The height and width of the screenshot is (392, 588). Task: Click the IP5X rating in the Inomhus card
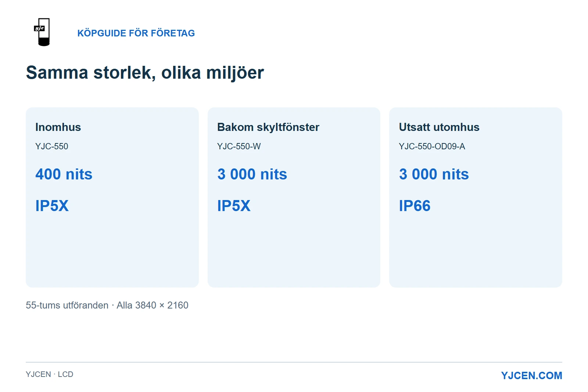pyautogui.click(x=52, y=206)
